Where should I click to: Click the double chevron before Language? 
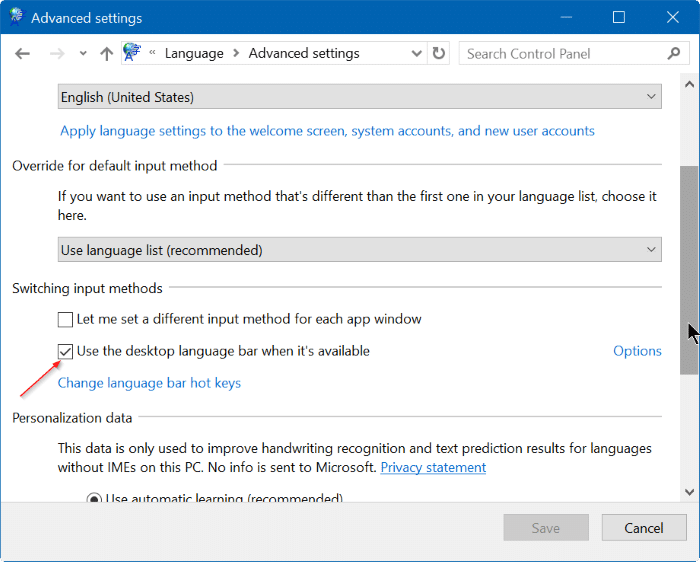(152, 53)
